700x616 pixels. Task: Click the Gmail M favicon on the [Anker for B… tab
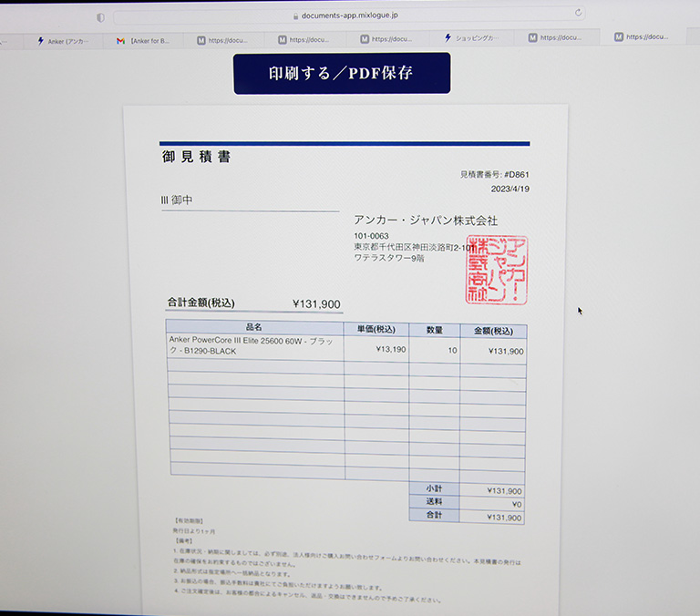120,41
